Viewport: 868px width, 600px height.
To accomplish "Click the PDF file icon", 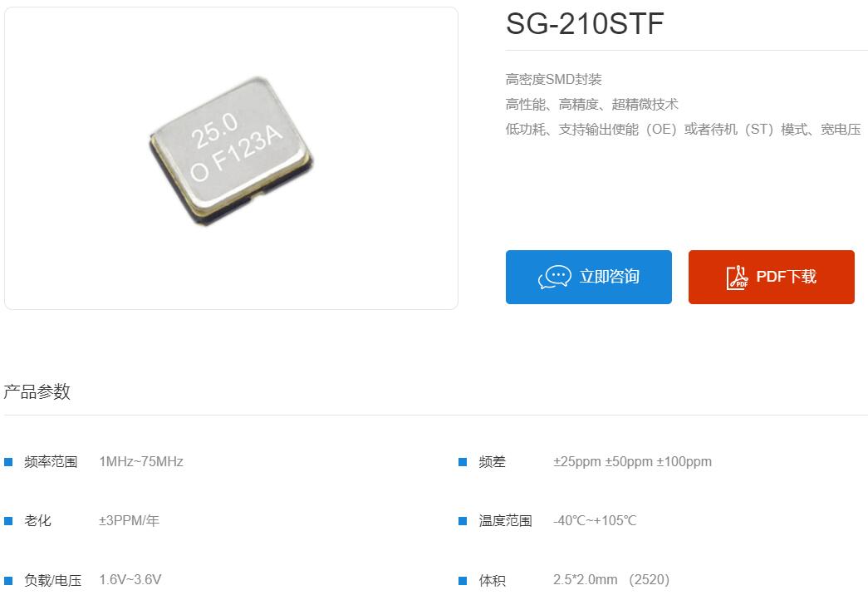I will coord(737,278).
